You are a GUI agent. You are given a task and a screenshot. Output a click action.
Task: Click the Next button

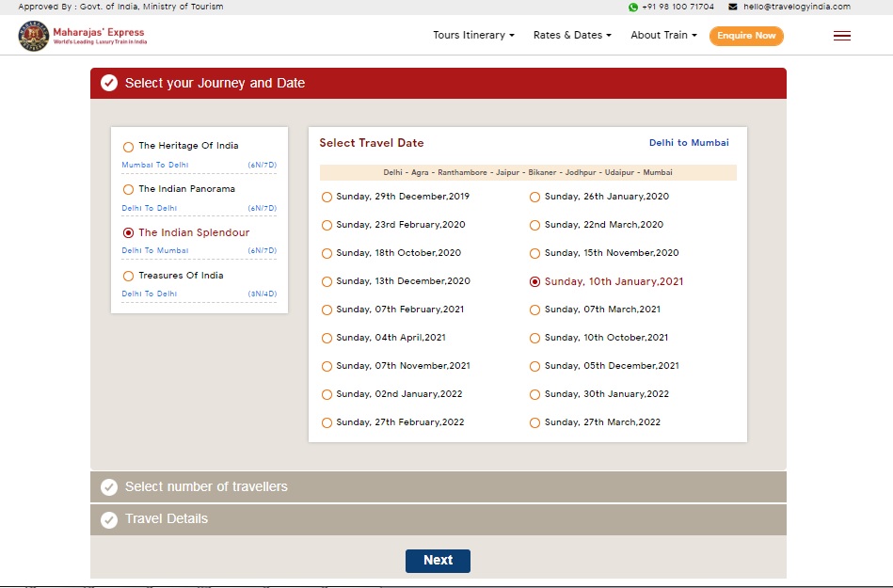(x=438, y=561)
